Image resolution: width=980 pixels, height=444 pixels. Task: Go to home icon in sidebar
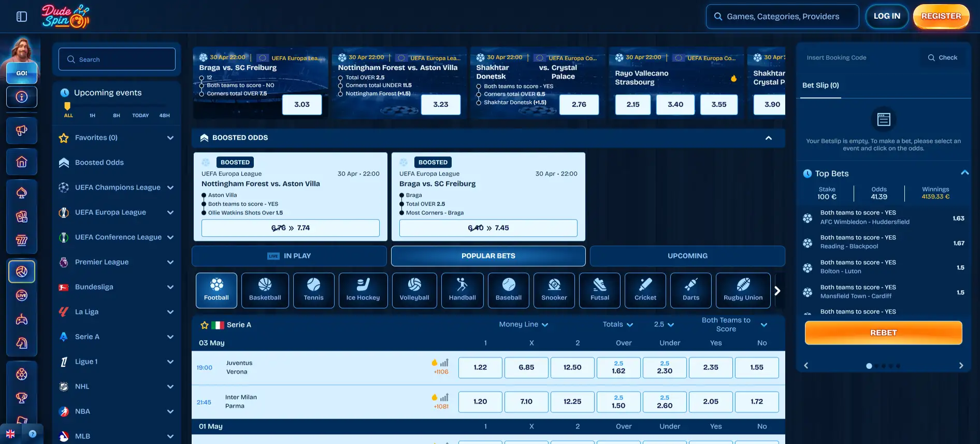(x=22, y=162)
